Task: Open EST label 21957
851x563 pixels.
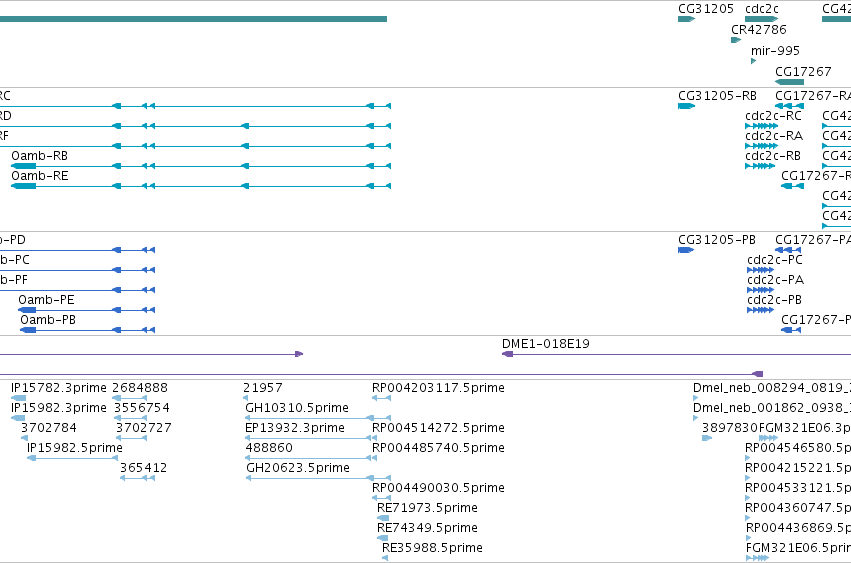Action: 263,388
